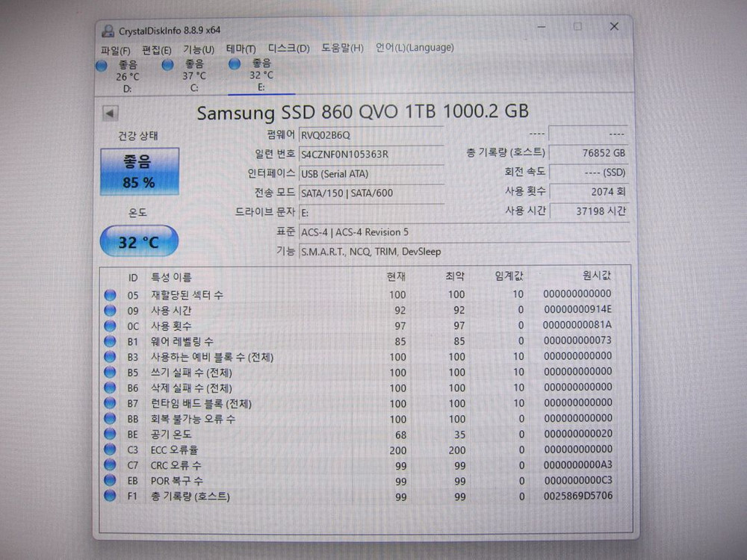This screenshot has width=747, height=560.
Task: Click the status orb for B7 런타임 배드 블록
Action: click(x=110, y=403)
